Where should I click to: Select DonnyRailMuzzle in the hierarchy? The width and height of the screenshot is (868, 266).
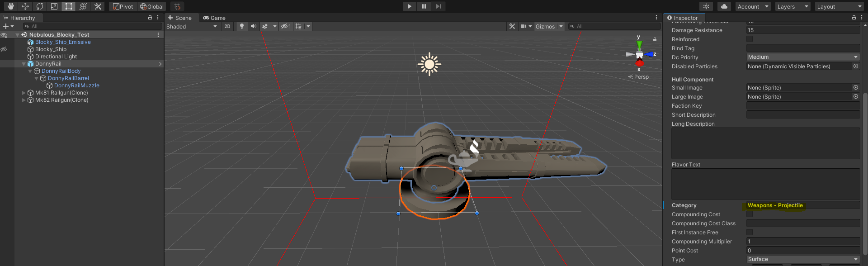click(76, 85)
